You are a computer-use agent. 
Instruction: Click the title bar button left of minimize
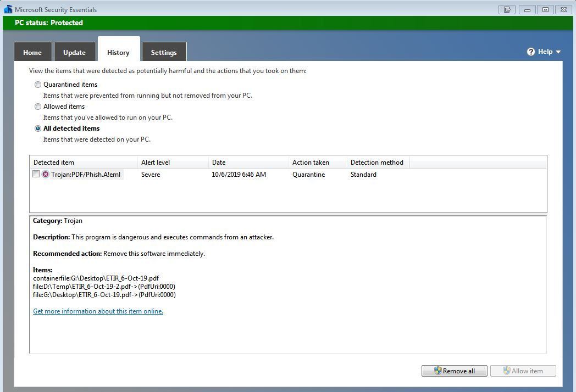click(507, 9)
